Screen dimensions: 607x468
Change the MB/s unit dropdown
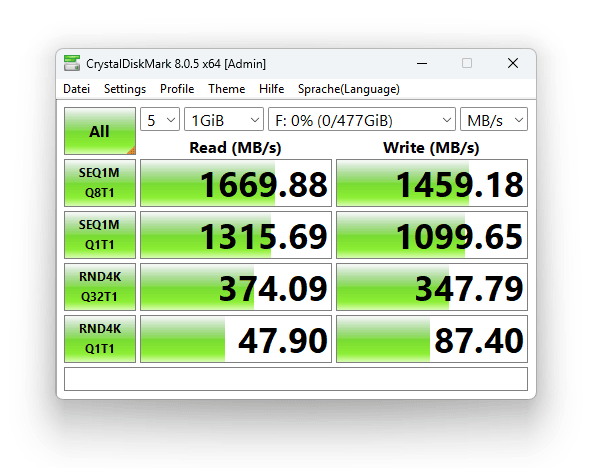click(x=494, y=120)
